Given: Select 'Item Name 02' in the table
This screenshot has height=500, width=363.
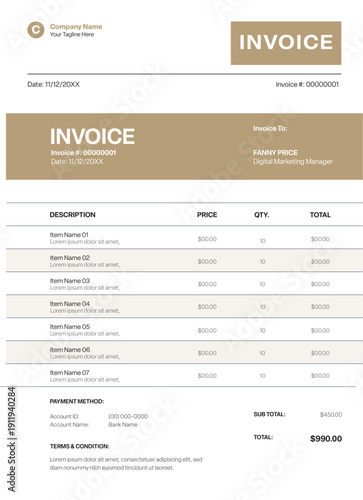Looking at the screenshot, I should [x=70, y=258].
